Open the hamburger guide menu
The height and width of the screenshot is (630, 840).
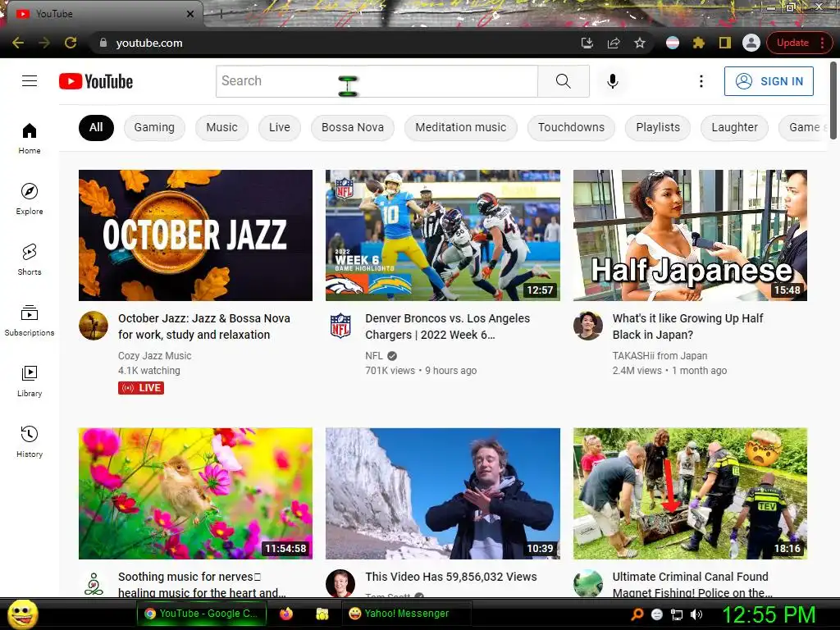click(30, 81)
